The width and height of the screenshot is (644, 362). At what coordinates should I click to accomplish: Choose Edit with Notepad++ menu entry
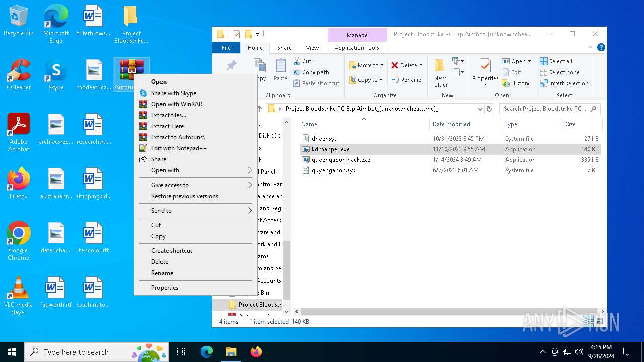point(196,148)
